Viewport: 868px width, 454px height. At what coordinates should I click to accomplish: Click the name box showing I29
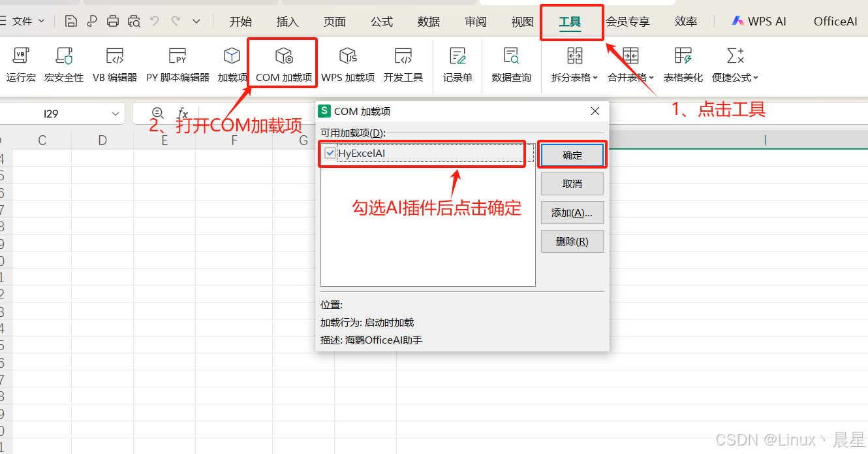(x=52, y=114)
